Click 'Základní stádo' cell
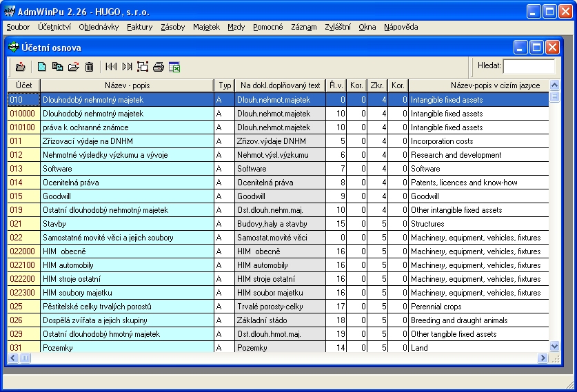 click(281, 320)
